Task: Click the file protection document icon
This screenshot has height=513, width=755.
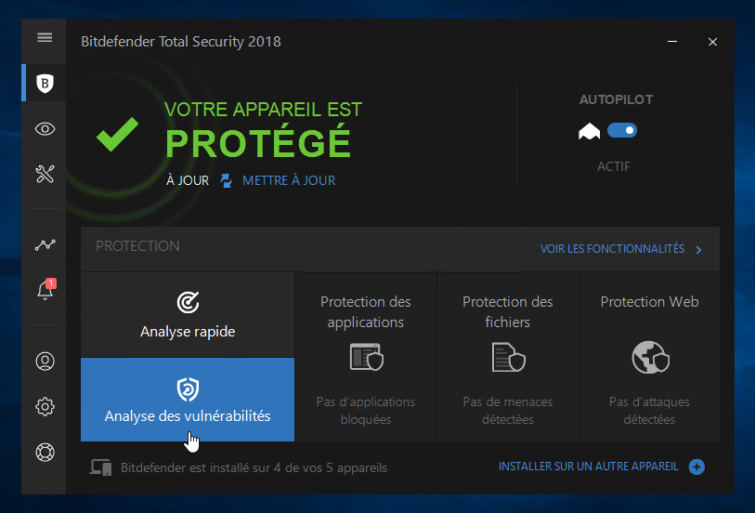Action: coord(508,357)
